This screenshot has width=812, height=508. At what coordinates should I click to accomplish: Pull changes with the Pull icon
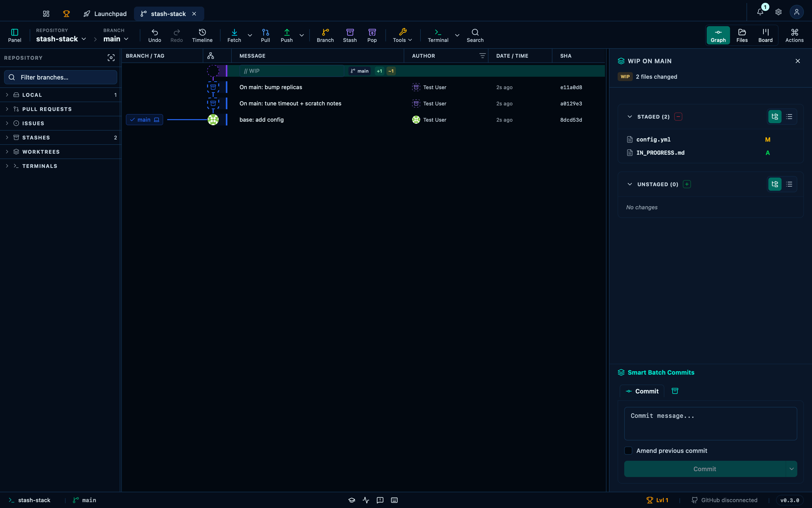point(265,35)
